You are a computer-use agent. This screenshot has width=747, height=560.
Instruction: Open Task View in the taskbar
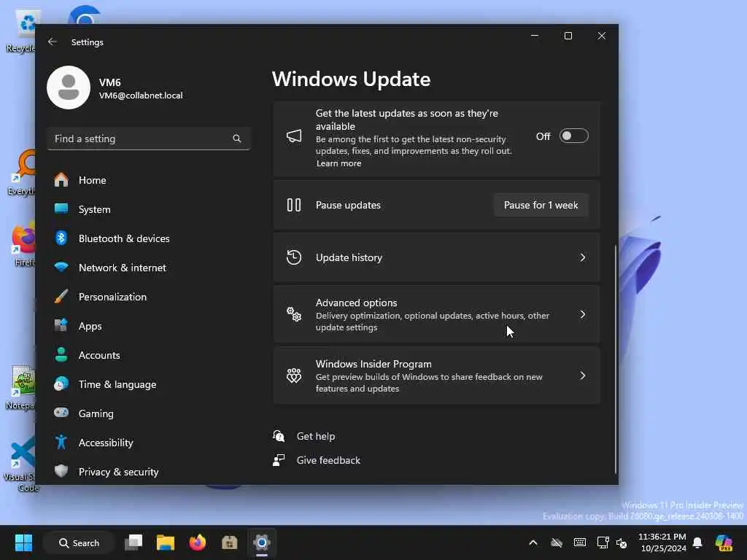pos(133,542)
